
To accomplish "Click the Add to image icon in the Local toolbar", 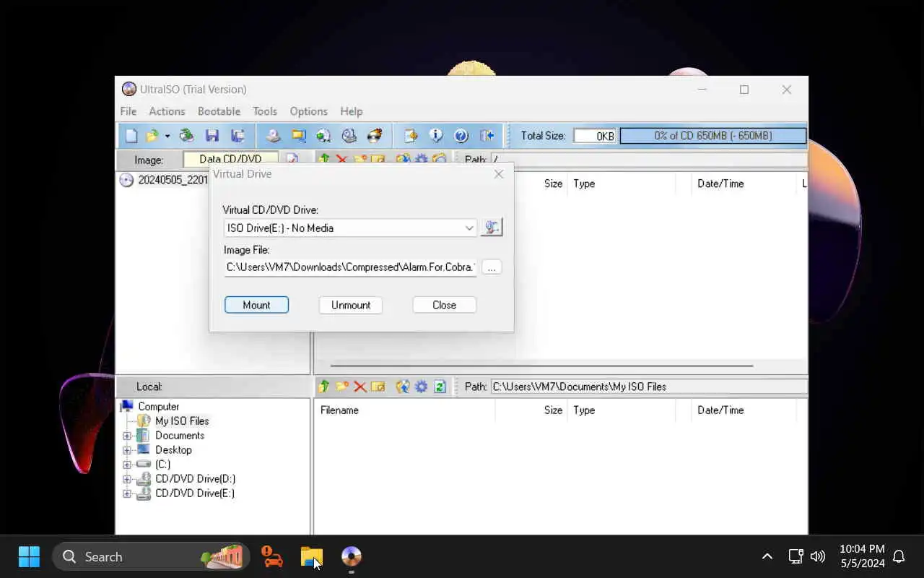I will coord(403,387).
